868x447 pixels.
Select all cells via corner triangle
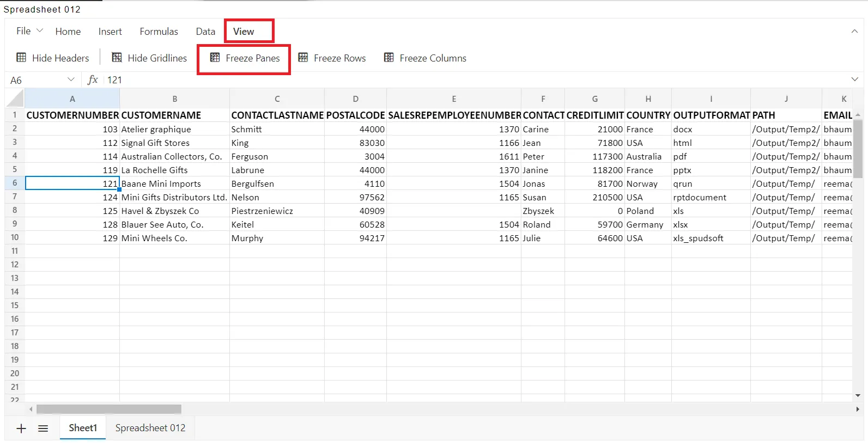tap(15, 99)
